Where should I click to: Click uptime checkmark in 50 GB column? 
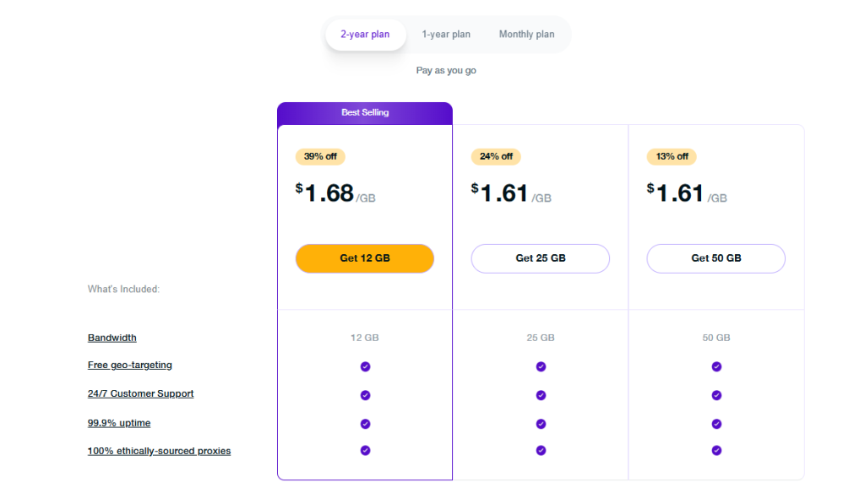[x=716, y=424]
